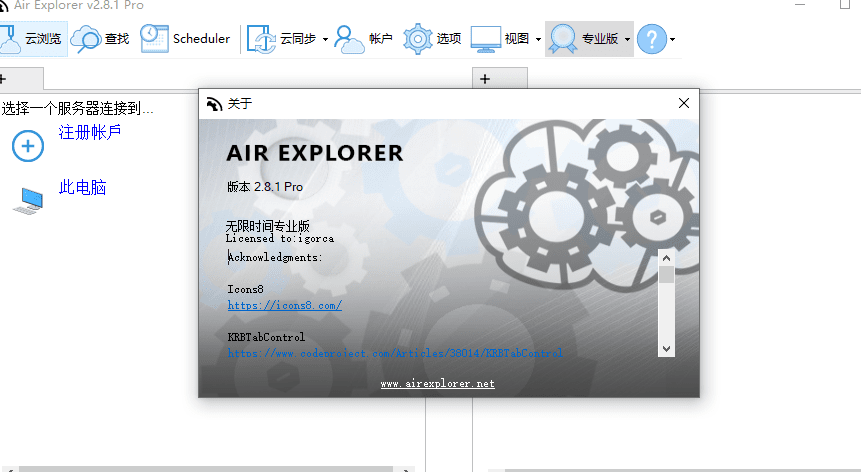Open the https://icons8.com/ link
The image size is (861, 472).
point(285,305)
